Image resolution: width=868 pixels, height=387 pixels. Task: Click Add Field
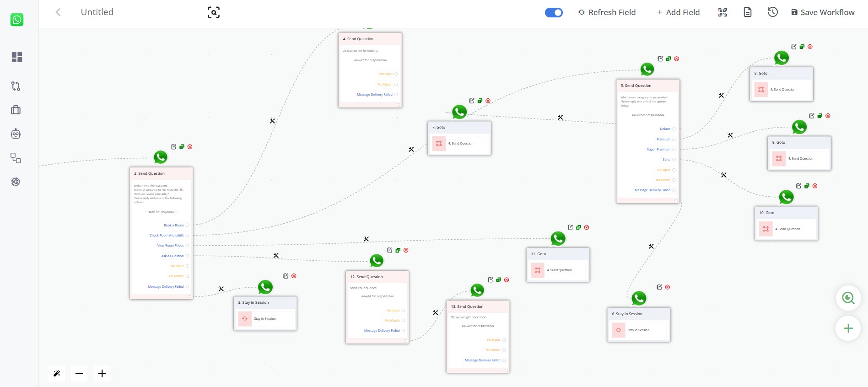678,12
